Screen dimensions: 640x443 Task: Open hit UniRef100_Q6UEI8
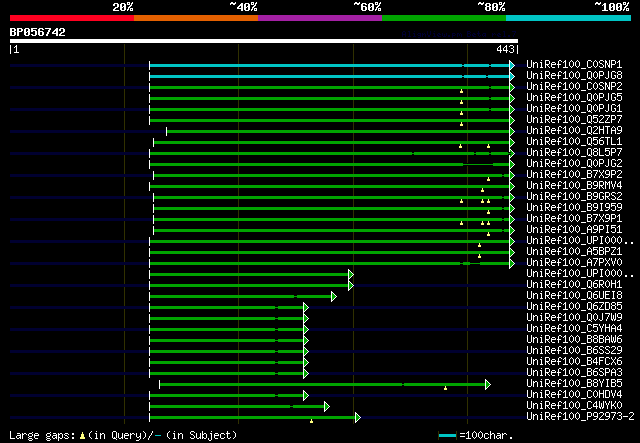pos(574,296)
